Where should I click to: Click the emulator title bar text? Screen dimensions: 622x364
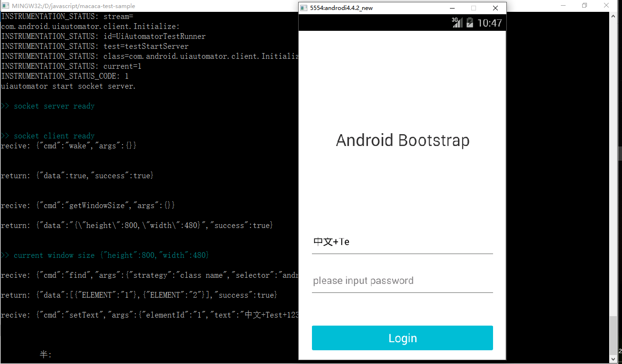click(x=341, y=8)
